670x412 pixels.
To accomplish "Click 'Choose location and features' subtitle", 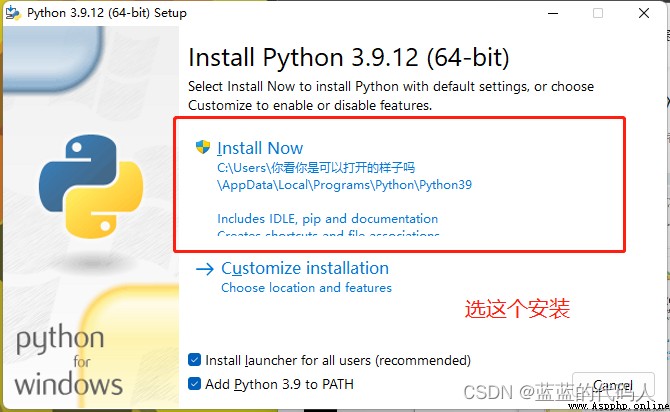I will (x=306, y=288).
